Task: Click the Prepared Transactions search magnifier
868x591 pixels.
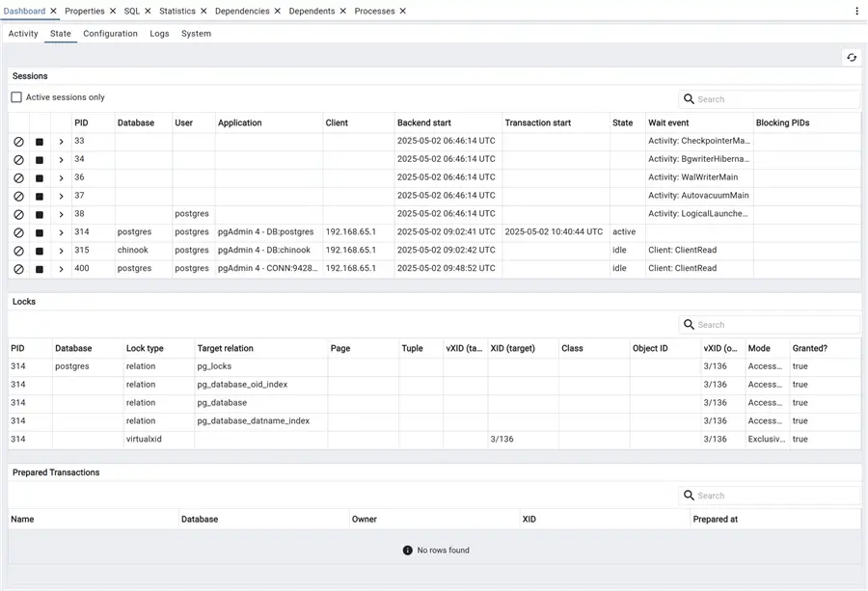Action: click(689, 495)
